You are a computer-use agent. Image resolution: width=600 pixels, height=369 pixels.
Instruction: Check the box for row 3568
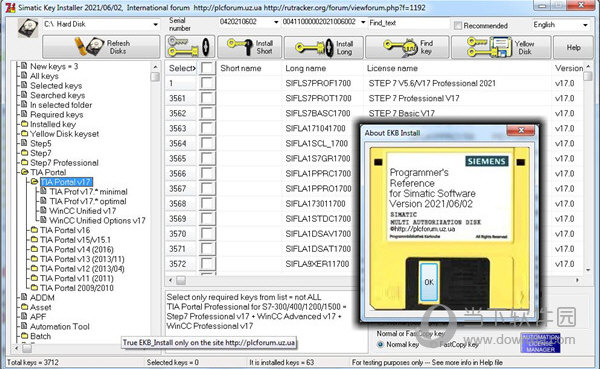(x=207, y=204)
